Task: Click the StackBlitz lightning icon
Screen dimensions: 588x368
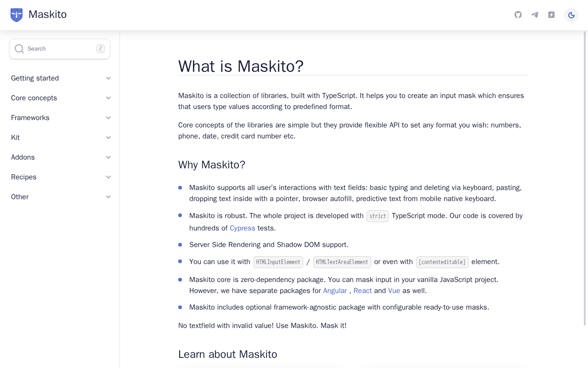Action: [x=551, y=15]
